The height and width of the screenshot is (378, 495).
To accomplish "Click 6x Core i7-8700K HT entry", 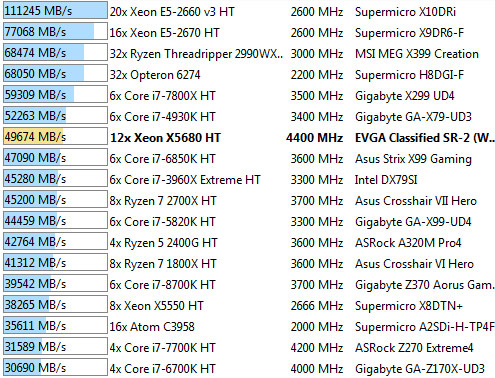I will click(162, 285).
